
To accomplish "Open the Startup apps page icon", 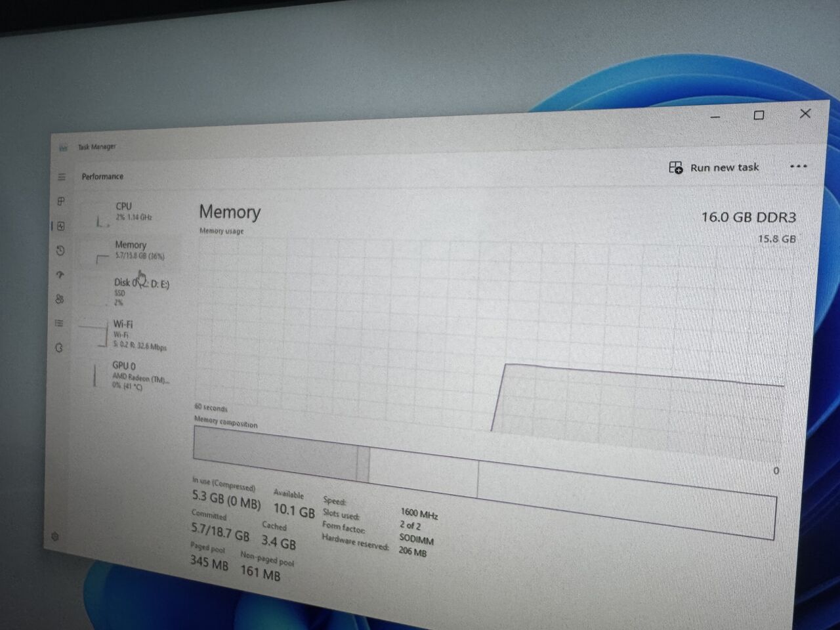I will coord(60,275).
